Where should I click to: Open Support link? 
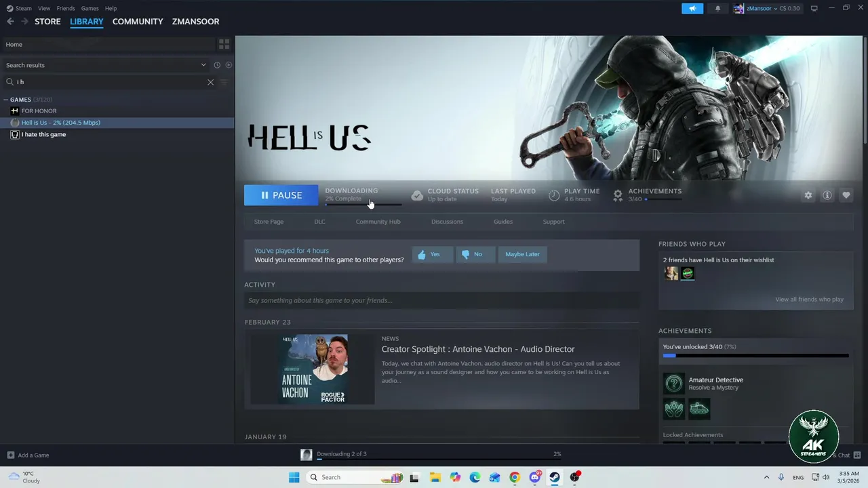[x=553, y=222]
